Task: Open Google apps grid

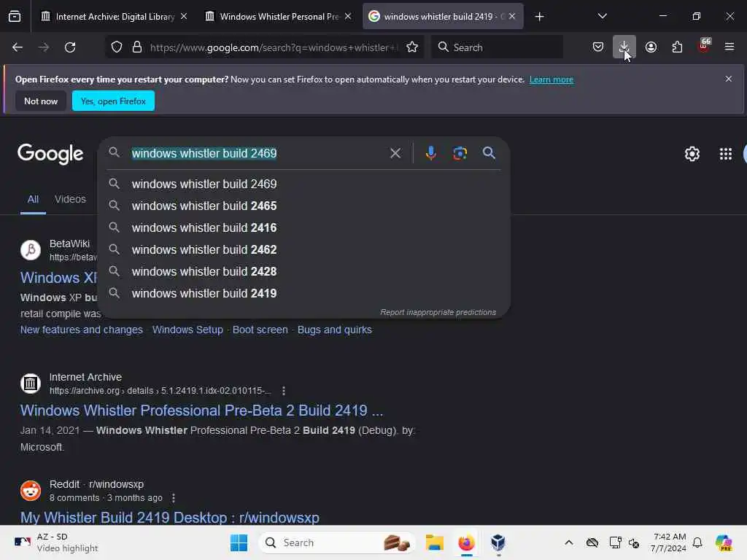Action: click(x=726, y=154)
